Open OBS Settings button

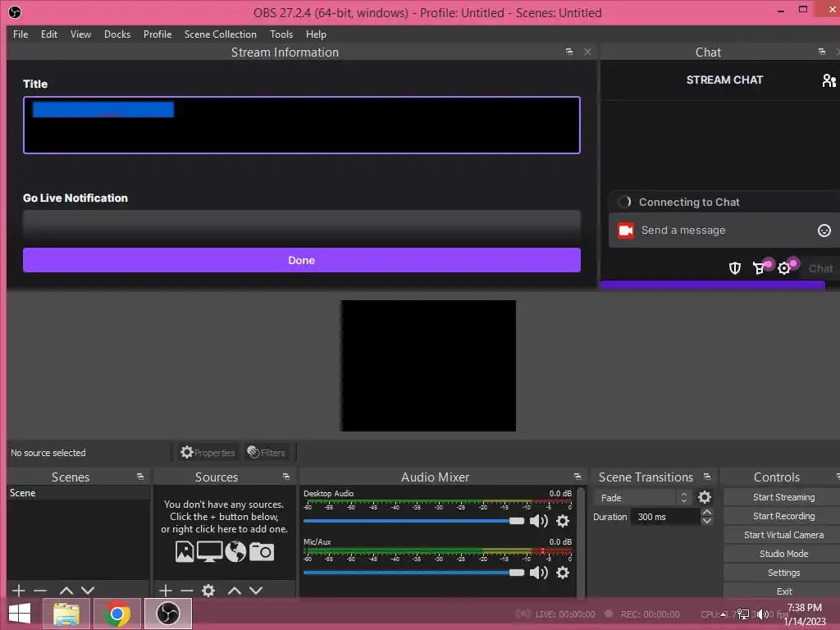coord(783,573)
